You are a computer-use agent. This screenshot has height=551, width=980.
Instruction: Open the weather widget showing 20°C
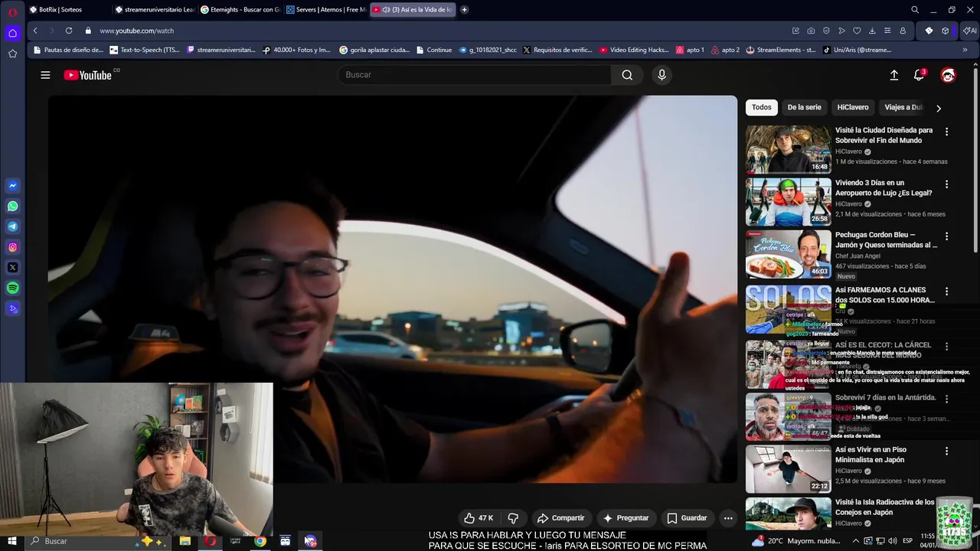798,541
